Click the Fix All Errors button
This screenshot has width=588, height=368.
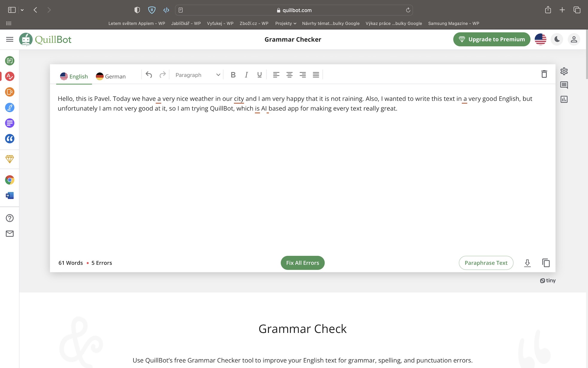[x=302, y=263]
